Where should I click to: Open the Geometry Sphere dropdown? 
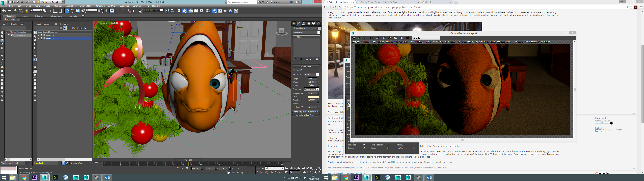click(x=311, y=75)
